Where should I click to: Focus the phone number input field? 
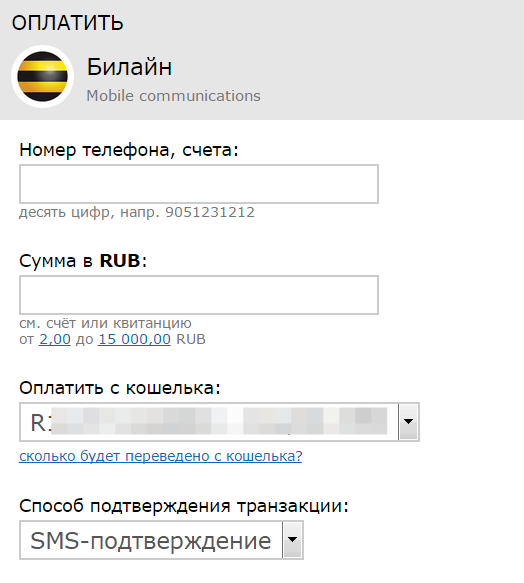click(x=199, y=184)
